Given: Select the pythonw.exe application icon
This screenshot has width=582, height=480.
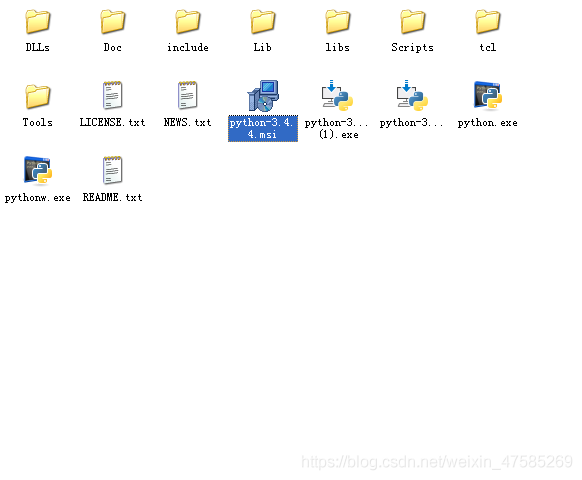Looking at the screenshot, I should point(37,170).
